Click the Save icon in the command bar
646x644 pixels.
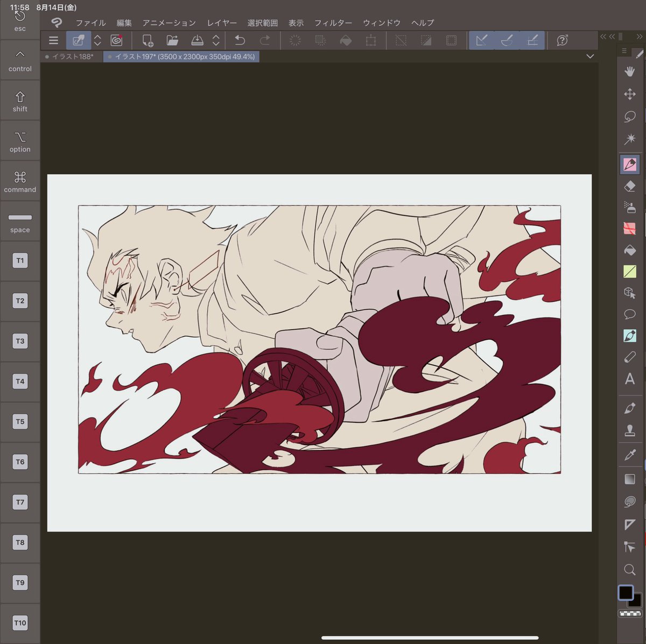click(x=198, y=40)
